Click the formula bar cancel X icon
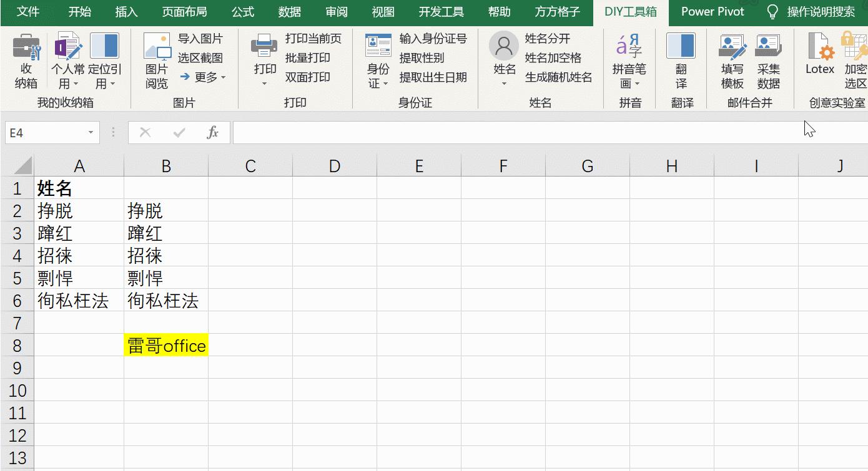Image resolution: width=868 pixels, height=471 pixels. pyautogui.click(x=145, y=132)
